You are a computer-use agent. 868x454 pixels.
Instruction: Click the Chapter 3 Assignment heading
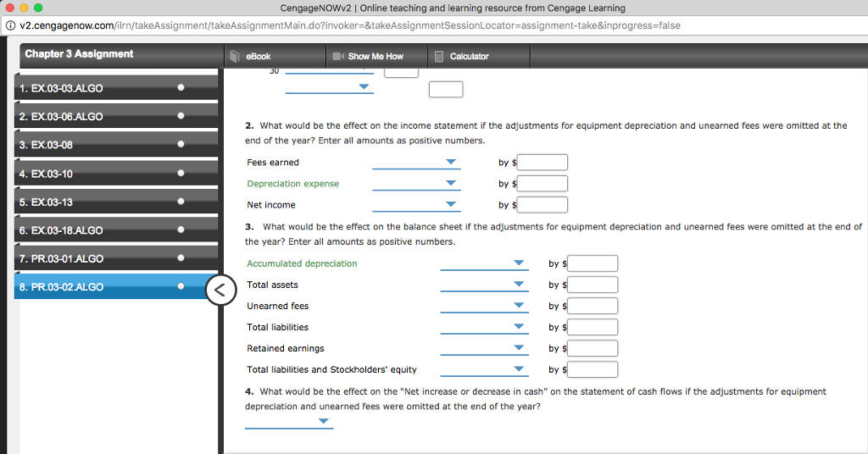[79, 53]
